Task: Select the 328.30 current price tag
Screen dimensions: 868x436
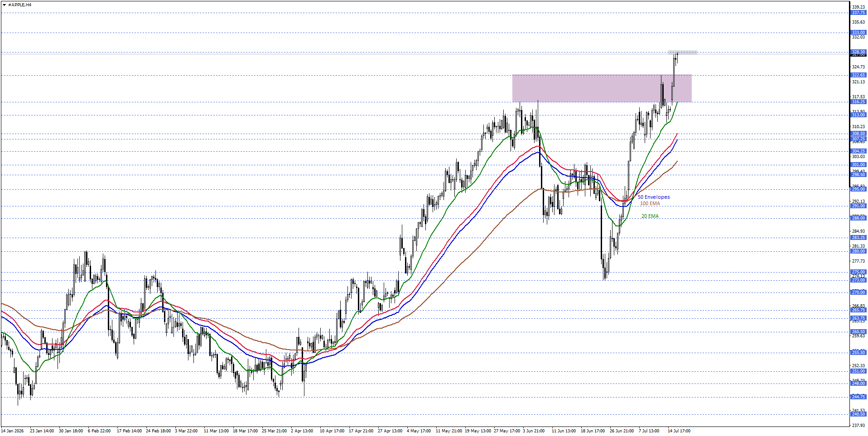Action: 858,52
